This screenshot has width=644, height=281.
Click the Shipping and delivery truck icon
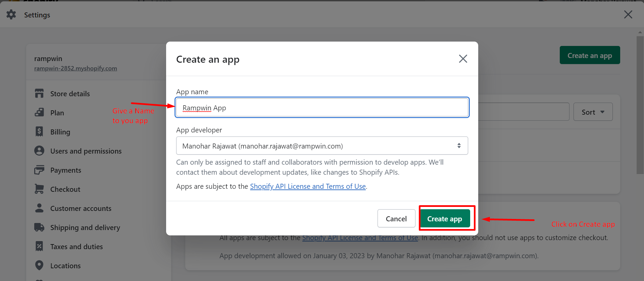39,227
